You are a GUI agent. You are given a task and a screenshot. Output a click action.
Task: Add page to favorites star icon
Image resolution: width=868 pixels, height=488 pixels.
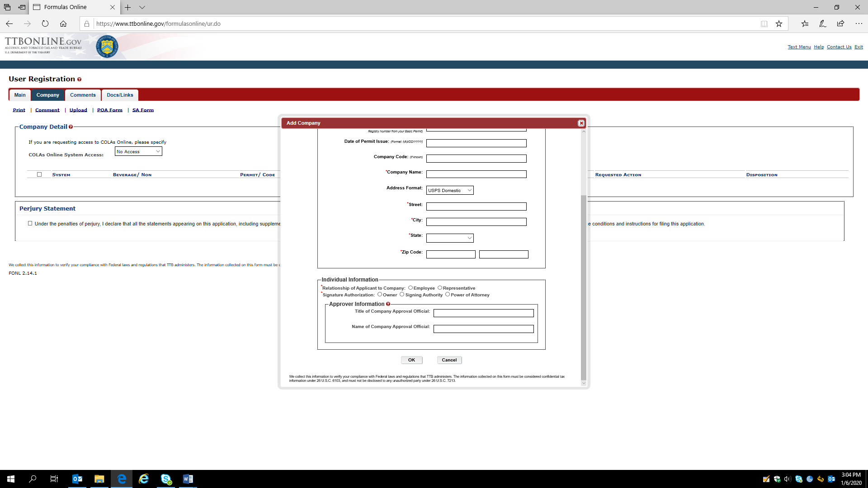[x=778, y=23]
